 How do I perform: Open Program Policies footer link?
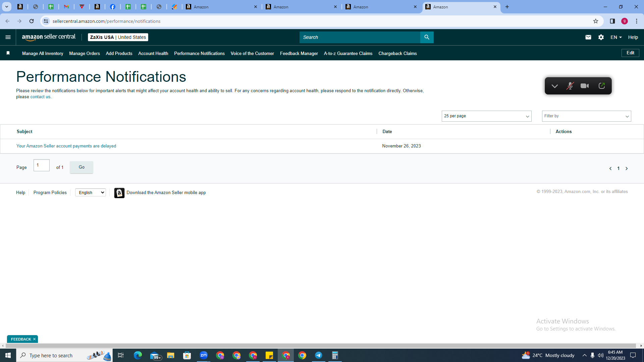(50, 193)
